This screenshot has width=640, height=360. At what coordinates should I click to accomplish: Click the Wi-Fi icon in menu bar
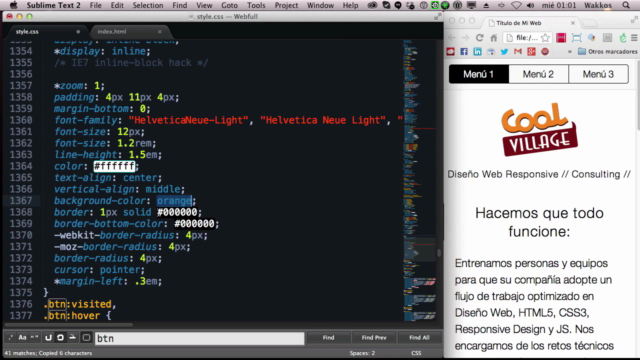516,5
